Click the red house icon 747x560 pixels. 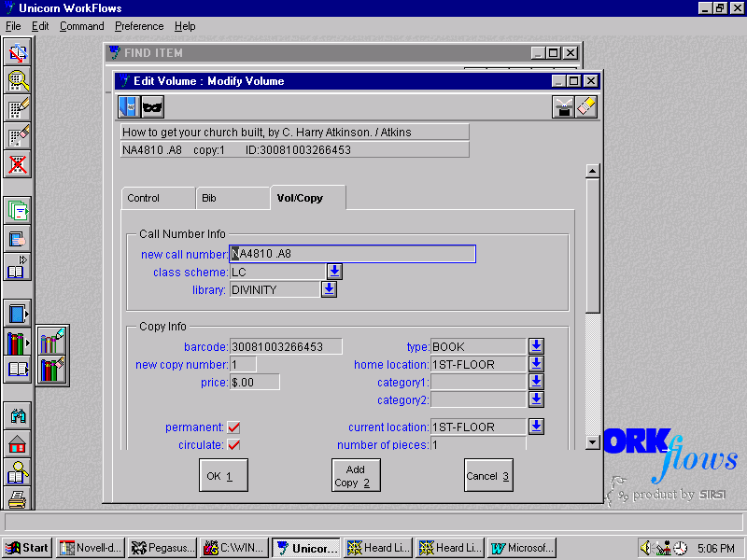18,444
